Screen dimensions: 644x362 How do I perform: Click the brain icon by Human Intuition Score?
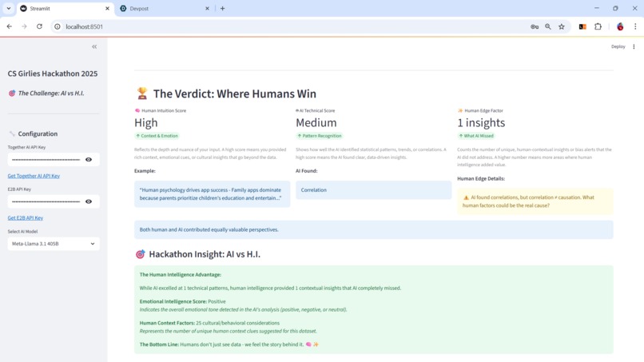137,110
